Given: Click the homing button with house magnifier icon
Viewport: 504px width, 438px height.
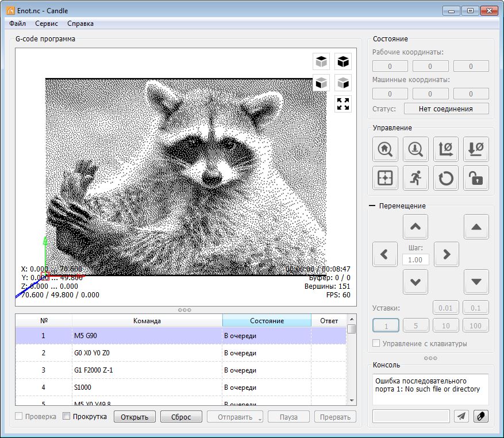Looking at the screenshot, I should pyautogui.click(x=385, y=149).
